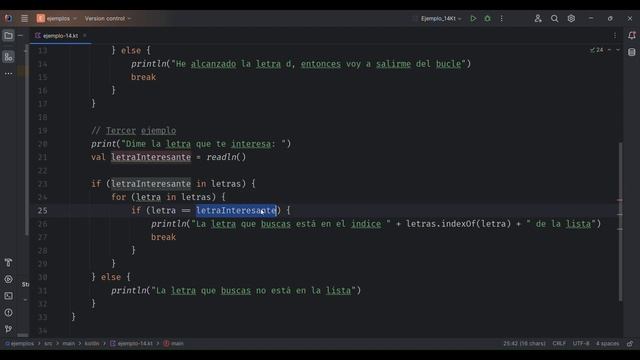Open the Version control dropdown
Viewport: 640px width, 360px height.
point(108,18)
